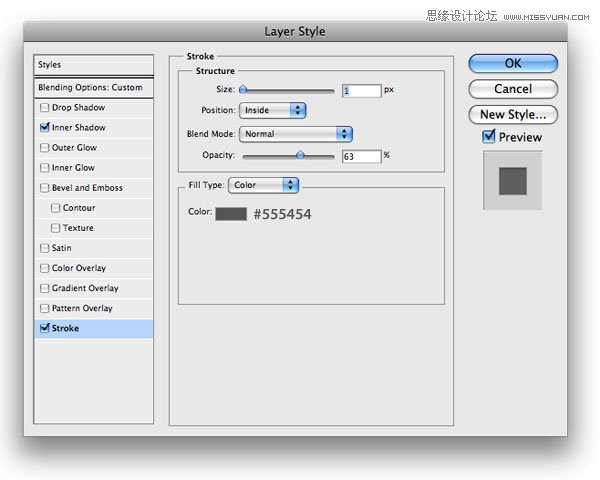Click the Opacity percent input field
This screenshot has height=480, width=600.
(362, 157)
